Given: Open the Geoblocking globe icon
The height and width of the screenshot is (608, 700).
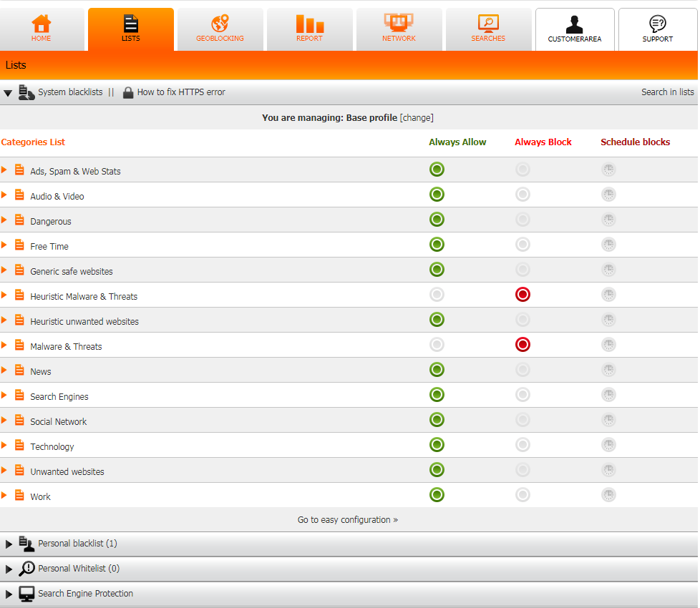Looking at the screenshot, I should pyautogui.click(x=220, y=24).
